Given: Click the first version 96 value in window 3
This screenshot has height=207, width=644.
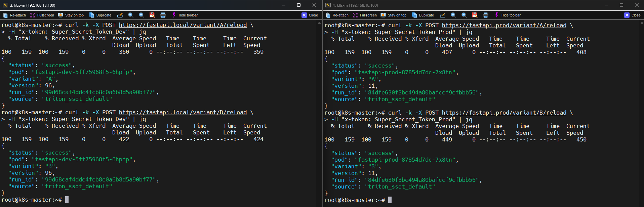Looking at the screenshot, I should point(48,86).
